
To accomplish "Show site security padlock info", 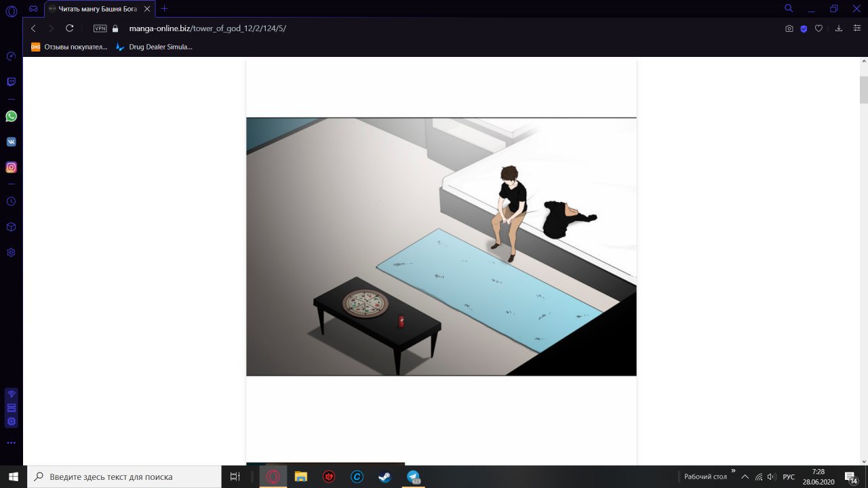I will 115,28.
